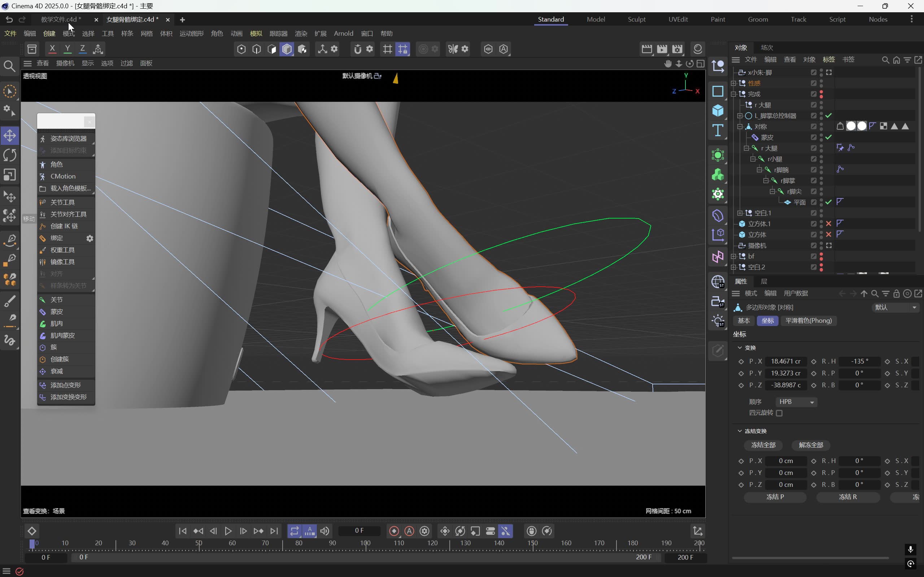This screenshot has width=924, height=577.
Task: Open the rotation order HPB dropdown
Action: [x=797, y=402]
